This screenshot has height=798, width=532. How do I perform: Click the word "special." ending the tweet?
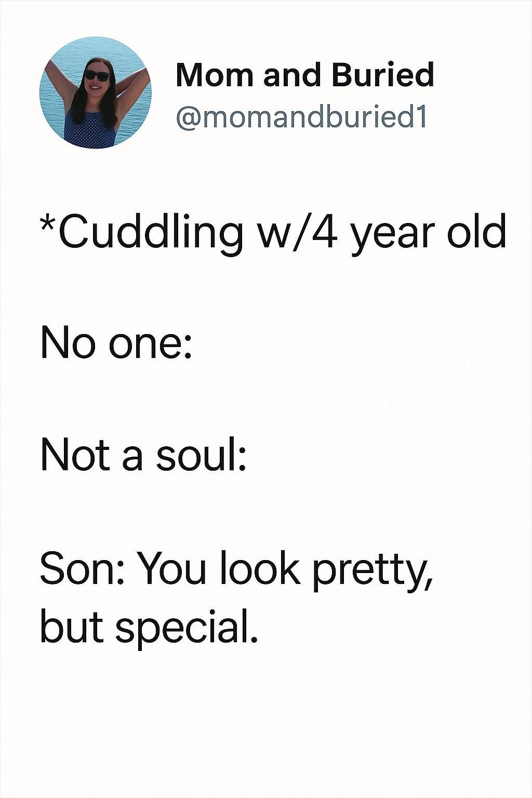click(187, 629)
